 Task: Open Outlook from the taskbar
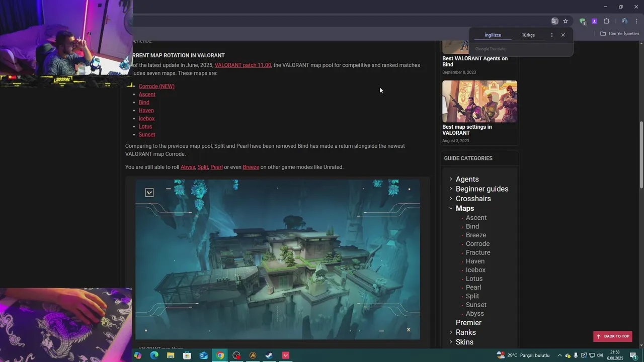204,355
